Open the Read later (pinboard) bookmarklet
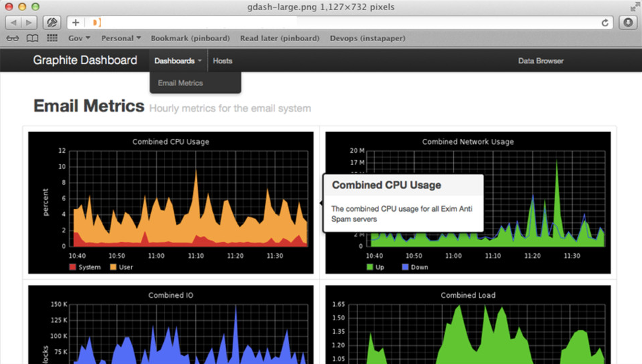The height and width of the screenshot is (364, 642). pyautogui.click(x=280, y=38)
